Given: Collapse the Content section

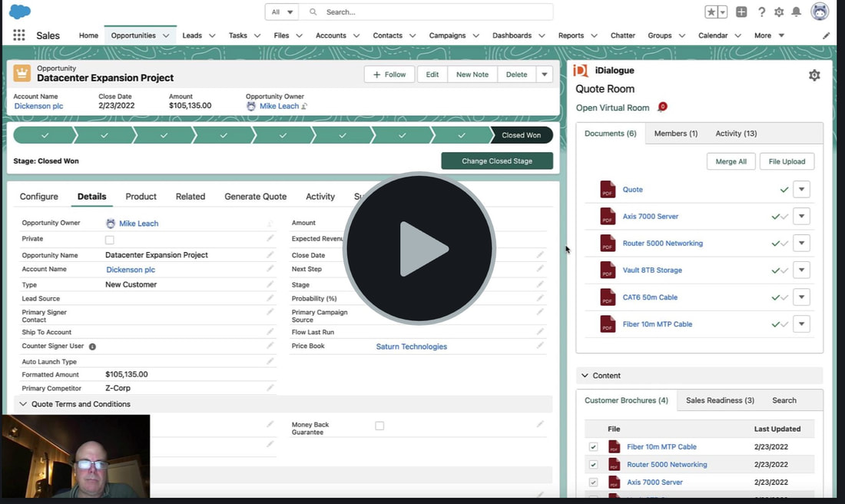Looking at the screenshot, I should coord(585,376).
